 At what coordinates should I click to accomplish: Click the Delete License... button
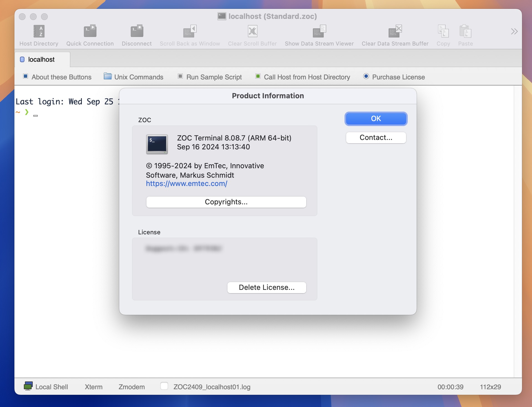point(267,287)
